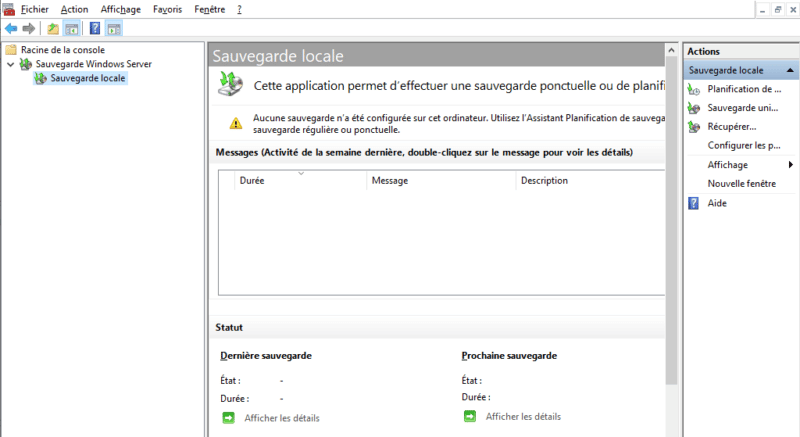Click the Description column header
Viewport: 800px width, 437px height.
pos(590,181)
